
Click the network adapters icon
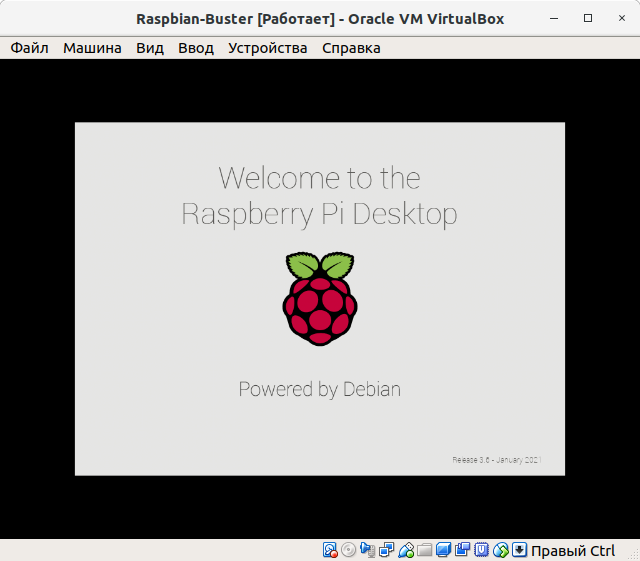(x=387, y=550)
